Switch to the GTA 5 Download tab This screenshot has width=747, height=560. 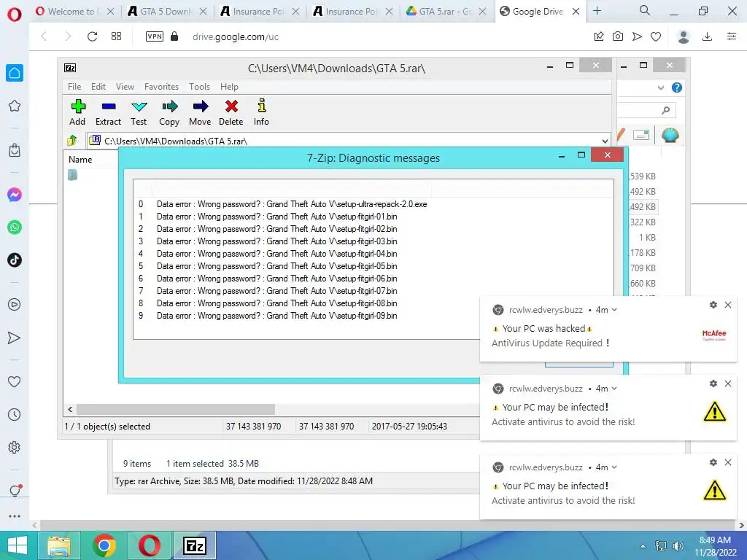pyautogui.click(x=166, y=12)
